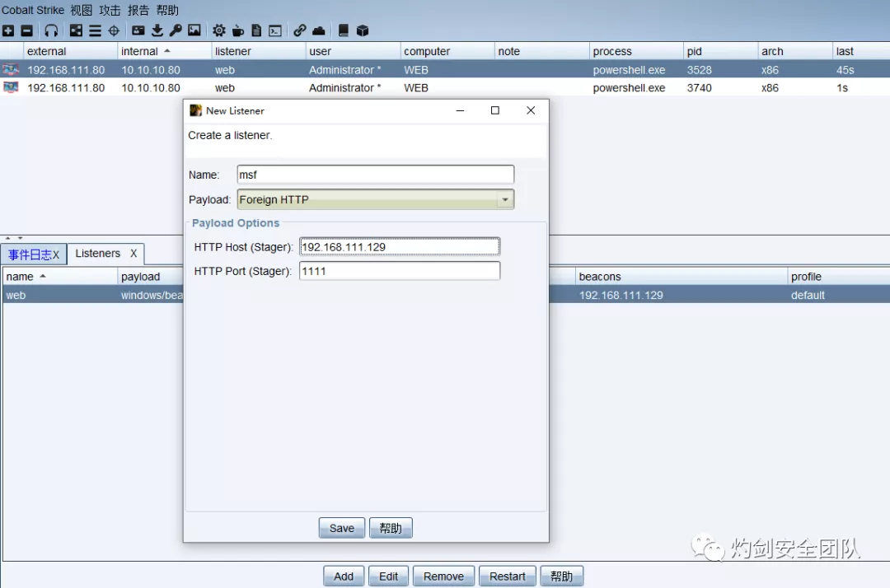Screen dimensions: 890x588
Task: Click the 45s last check-in value
Action: pyautogui.click(x=845, y=70)
